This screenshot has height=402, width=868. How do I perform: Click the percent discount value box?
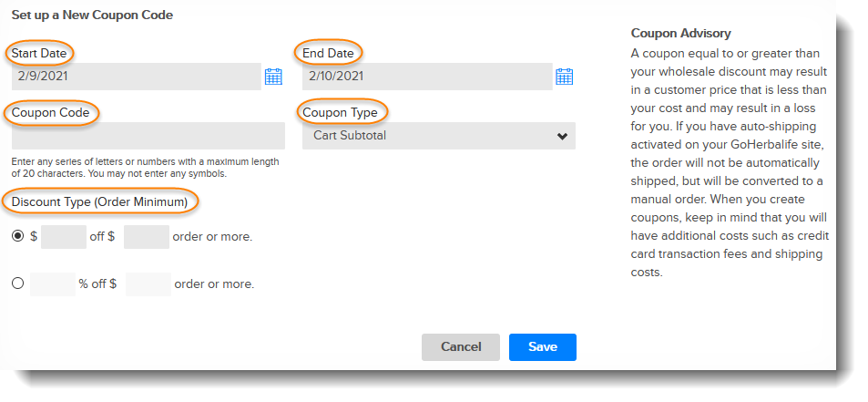[x=53, y=284]
